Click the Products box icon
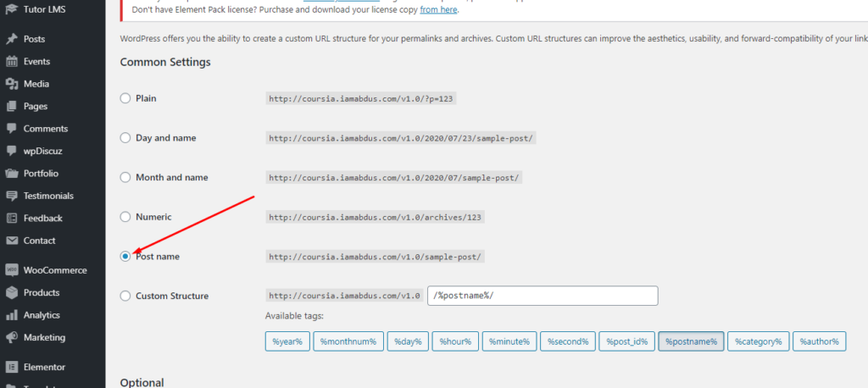 point(11,293)
